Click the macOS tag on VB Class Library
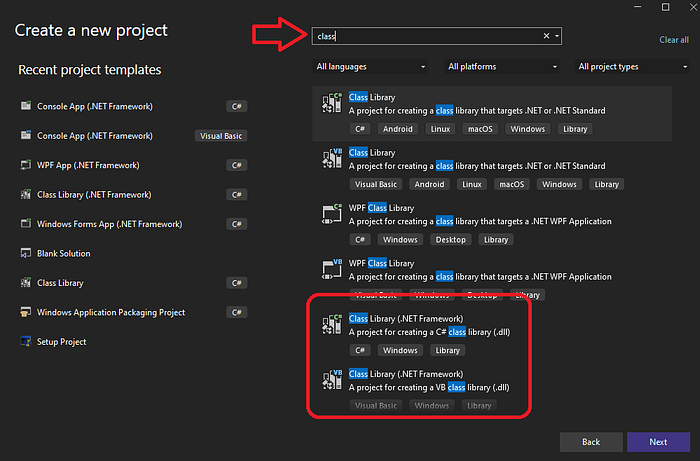Viewport: 700px width, 461px height. (512, 184)
